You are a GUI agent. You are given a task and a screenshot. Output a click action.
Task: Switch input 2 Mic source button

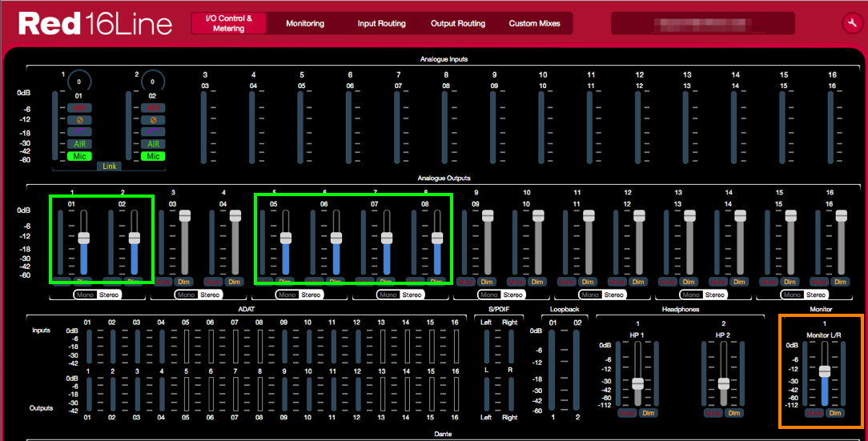tap(153, 157)
